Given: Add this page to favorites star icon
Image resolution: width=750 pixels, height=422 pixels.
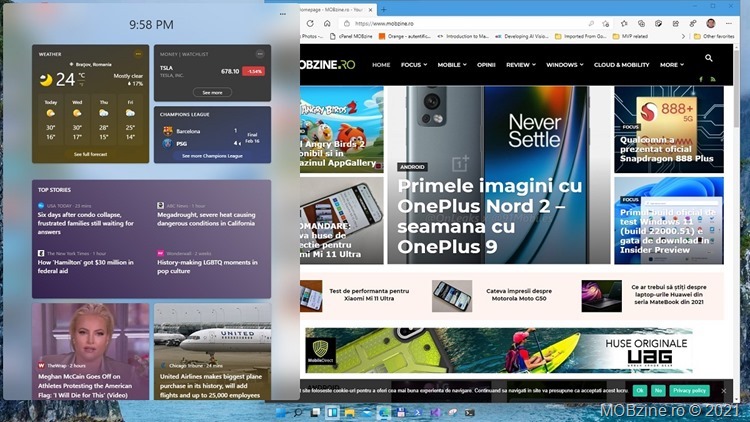Looking at the screenshot, I should click(x=606, y=23).
